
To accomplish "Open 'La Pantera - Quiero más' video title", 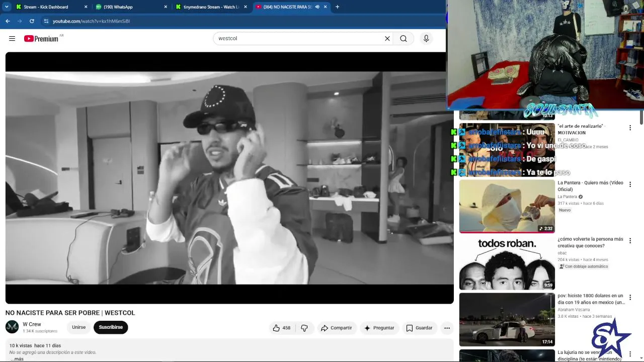I will pos(590,186).
